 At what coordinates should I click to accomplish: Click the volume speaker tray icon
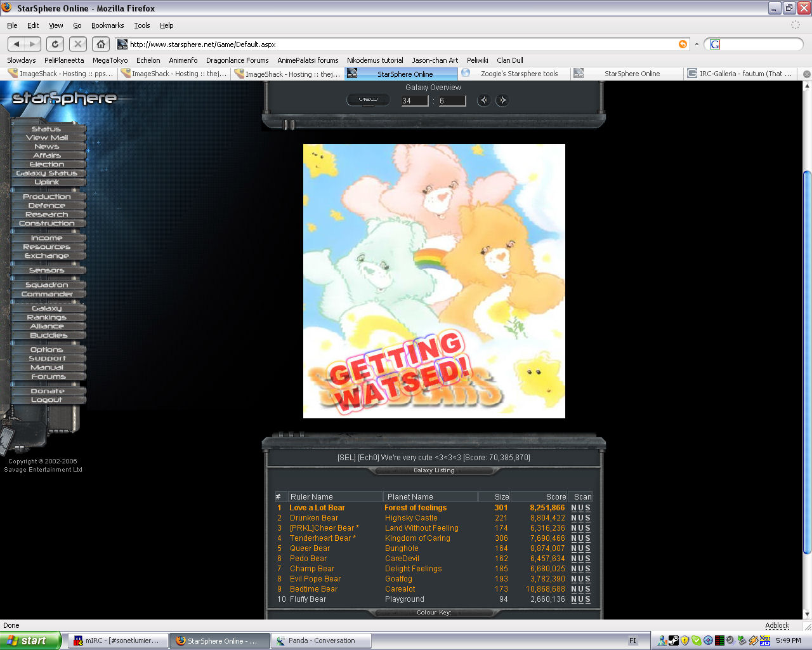pyautogui.click(x=730, y=640)
